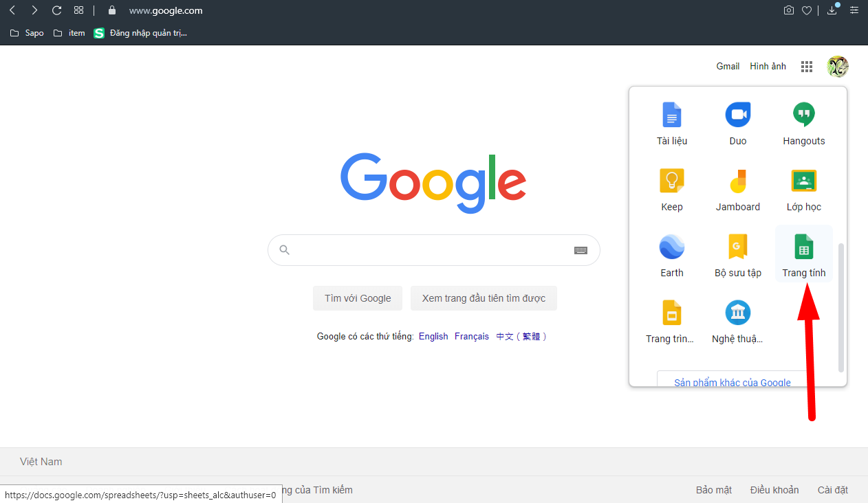Viewport: 868px width, 503px height.
Task: Launch the Duo app
Action: [x=738, y=124]
